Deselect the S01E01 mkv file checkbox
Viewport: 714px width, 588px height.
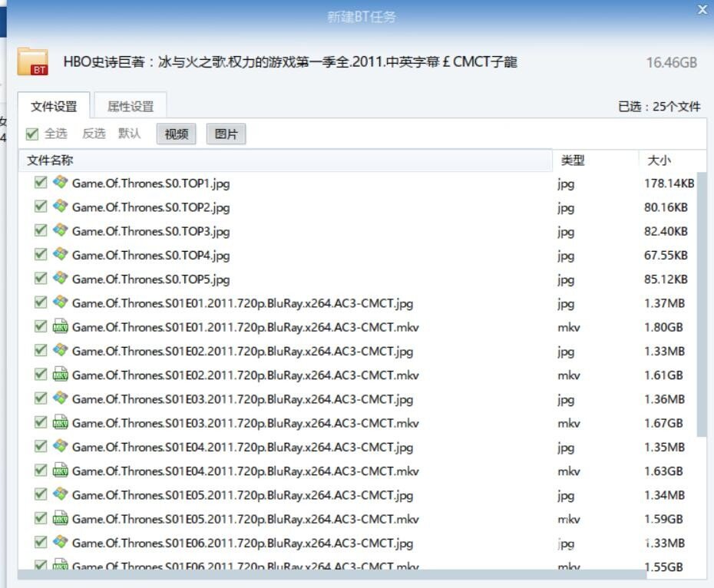[x=41, y=327]
